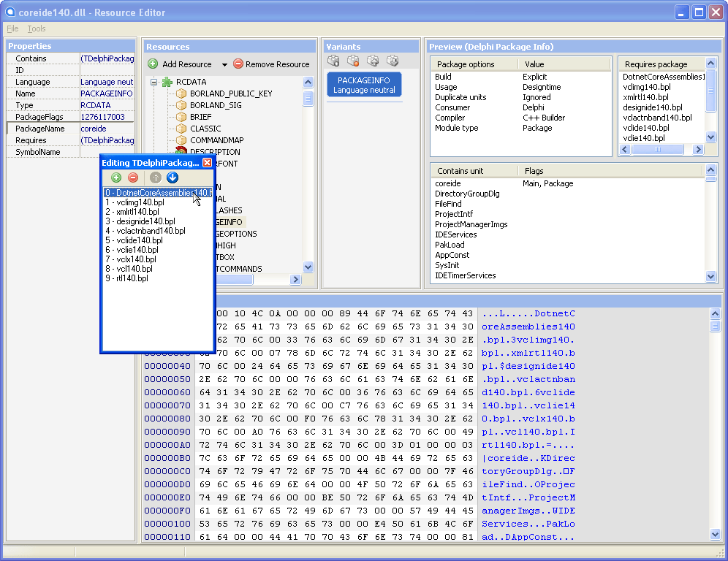Open the File menu
The image size is (728, 561).
(12, 28)
